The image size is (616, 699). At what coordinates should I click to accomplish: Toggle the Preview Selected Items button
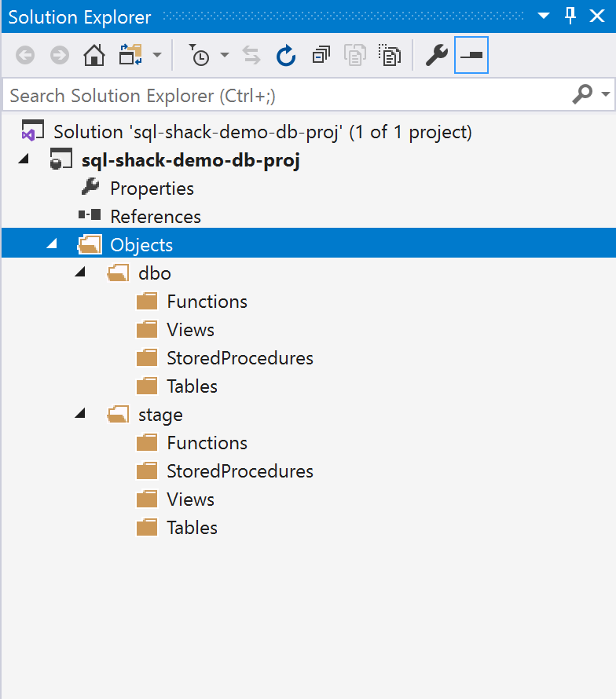(471, 55)
